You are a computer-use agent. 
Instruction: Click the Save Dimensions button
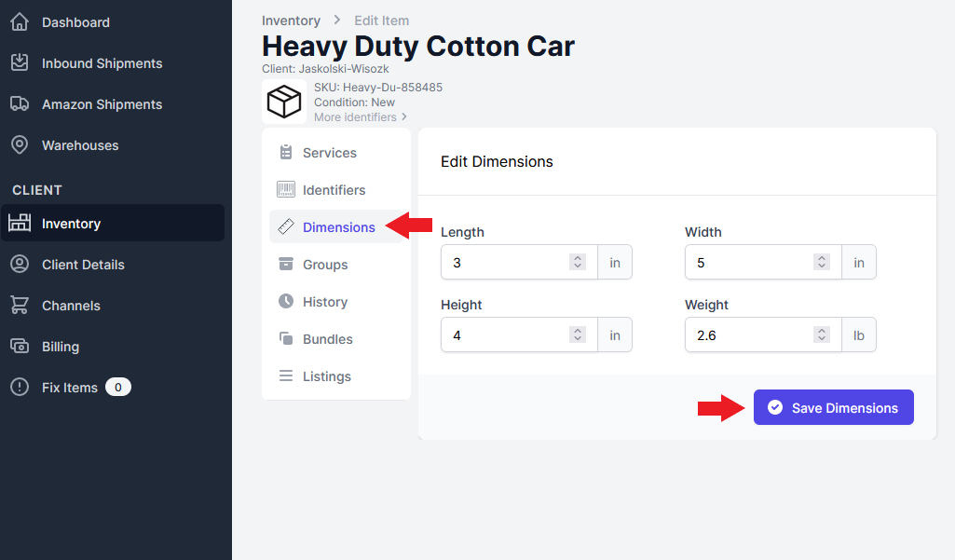[x=833, y=407]
